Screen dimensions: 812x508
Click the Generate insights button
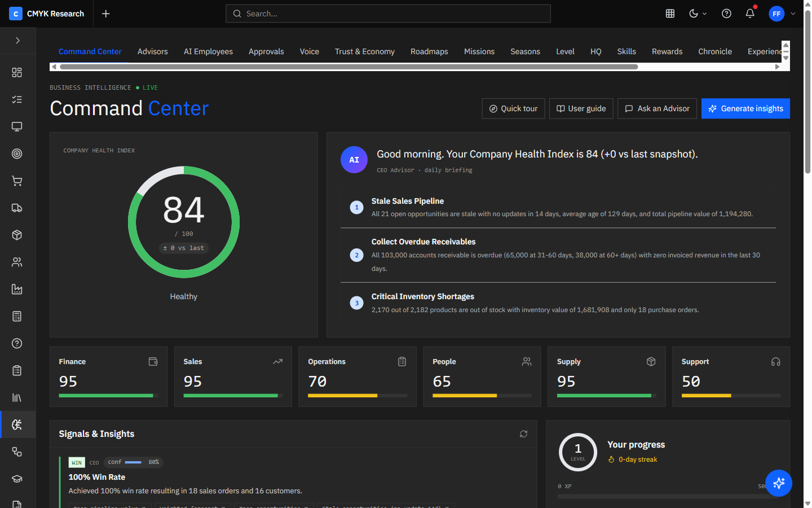click(x=745, y=108)
